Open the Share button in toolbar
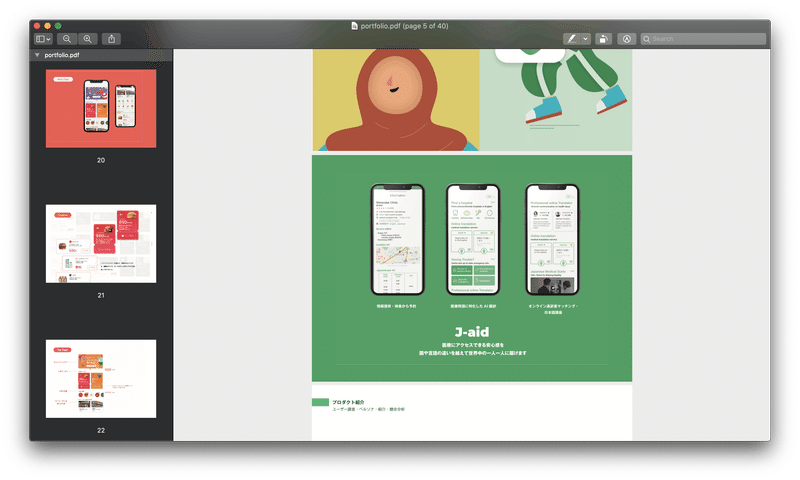The image size is (800, 480). 112,39
